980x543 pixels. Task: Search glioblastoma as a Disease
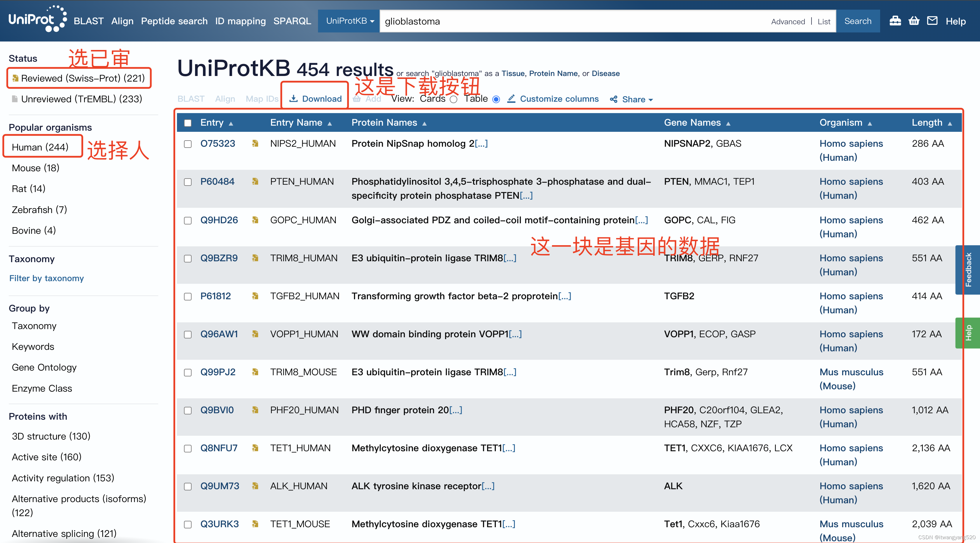[x=606, y=73]
